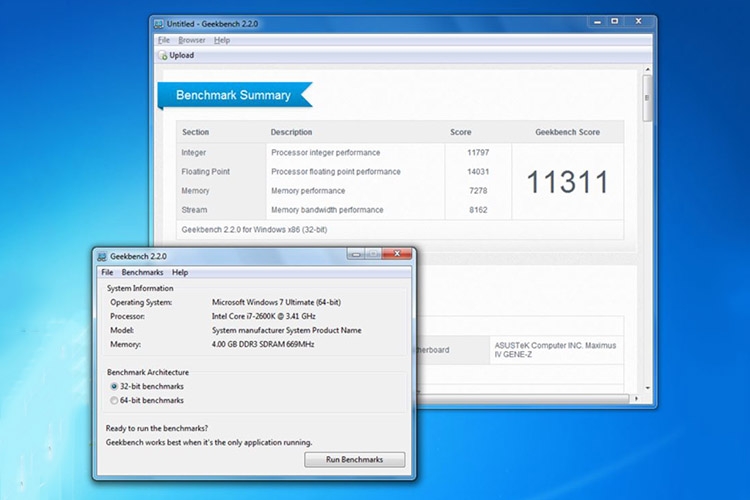Click 'Geekbench 2.2.0 for Windows x86 (32-bit)' text
The width and height of the screenshot is (750, 500).
tap(254, 230)
